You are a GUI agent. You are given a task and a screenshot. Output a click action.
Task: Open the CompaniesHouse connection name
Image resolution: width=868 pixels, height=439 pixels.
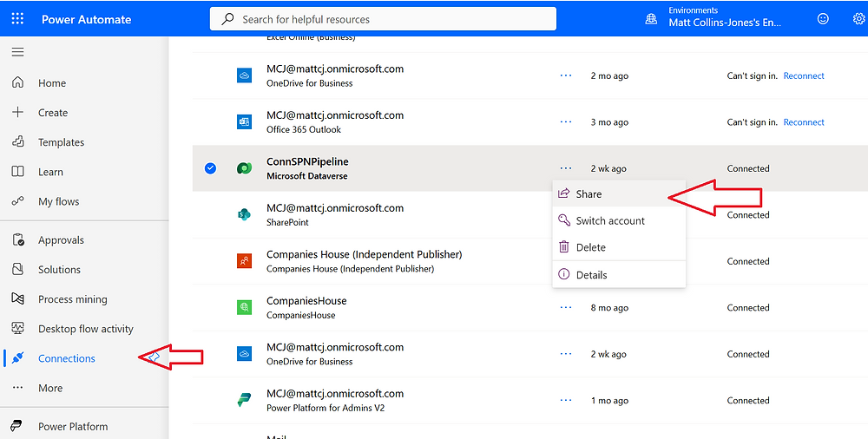point(306,300)
